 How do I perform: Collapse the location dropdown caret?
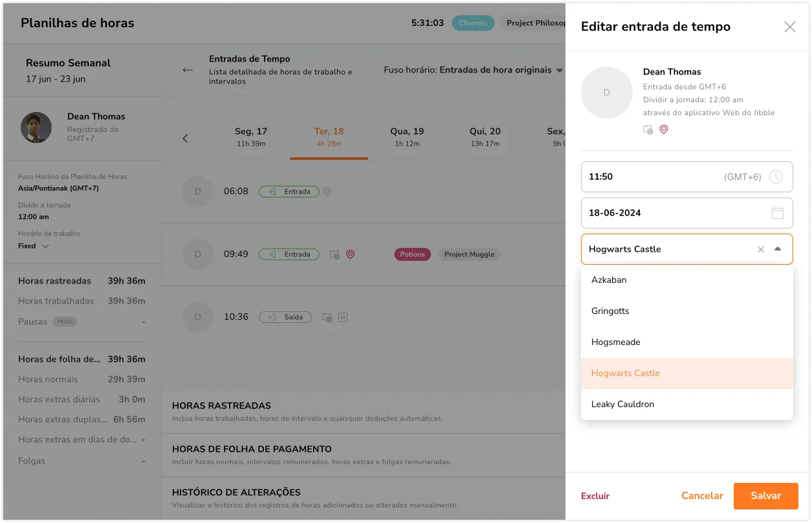(x=778, y=249)
